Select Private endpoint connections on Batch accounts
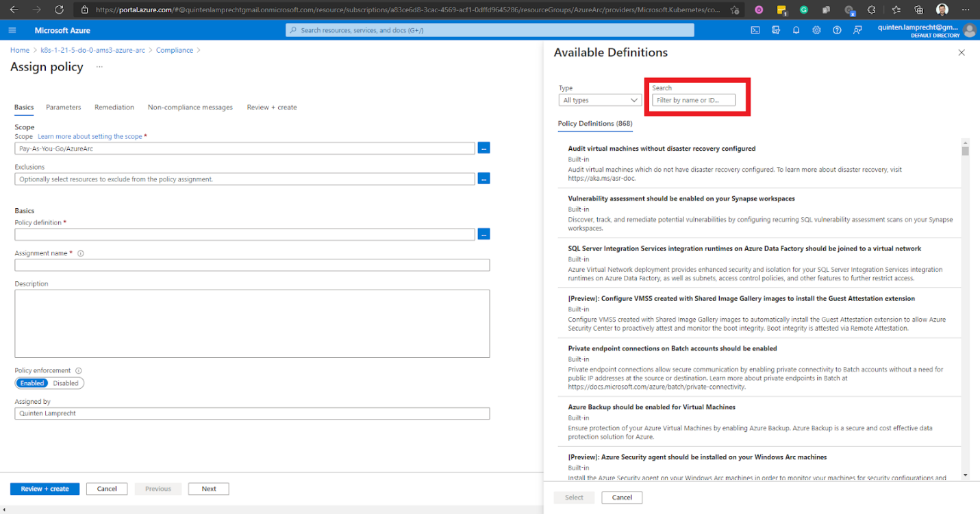This screenshot has width=980, height=514. [759, 368]
